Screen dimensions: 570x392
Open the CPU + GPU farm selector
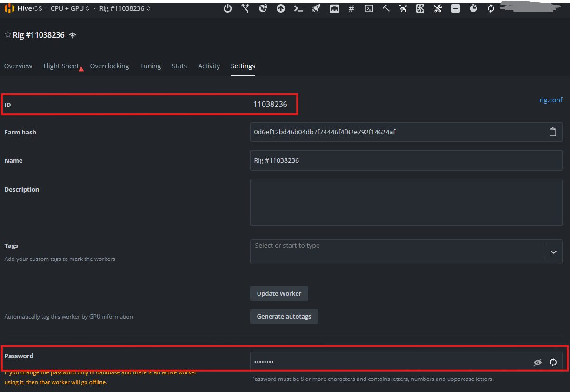[x=70, y=8]
